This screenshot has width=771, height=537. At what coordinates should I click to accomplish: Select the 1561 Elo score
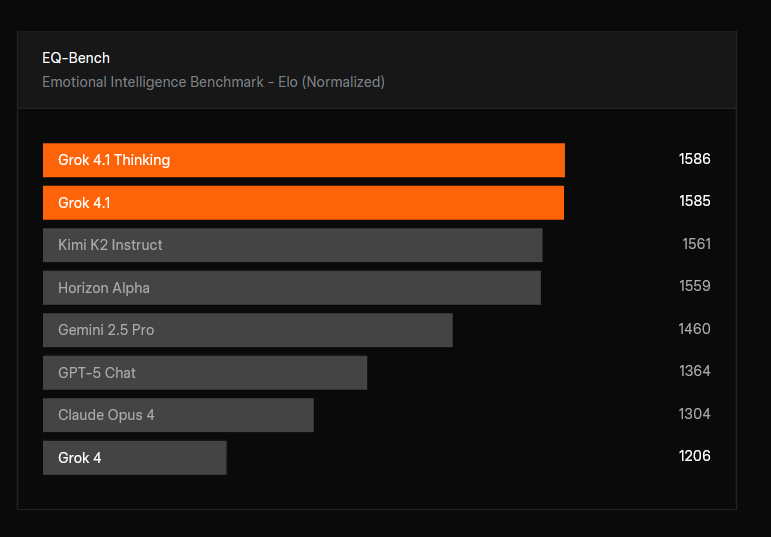(x=696, y=244)
